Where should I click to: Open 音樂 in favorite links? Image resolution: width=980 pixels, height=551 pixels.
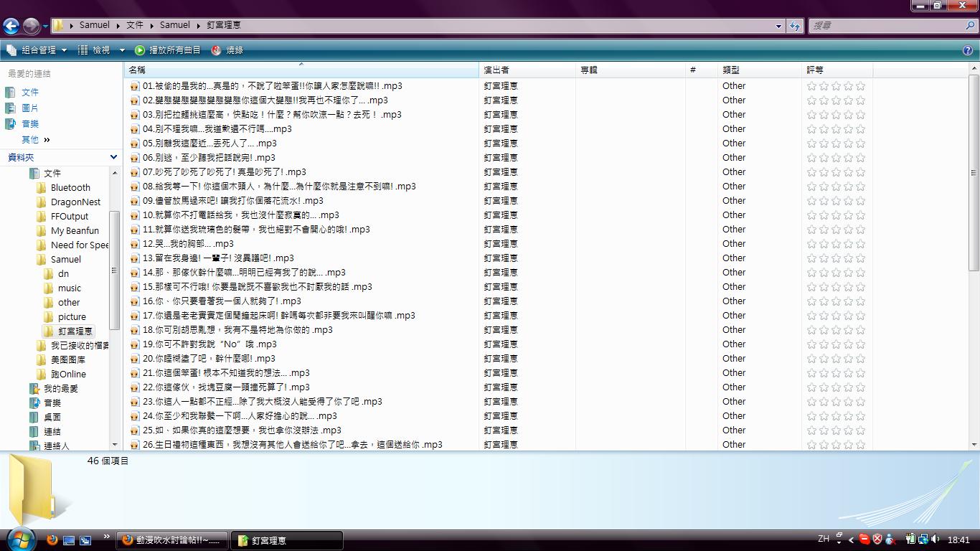pyautogui.click(x=30, y=124)
